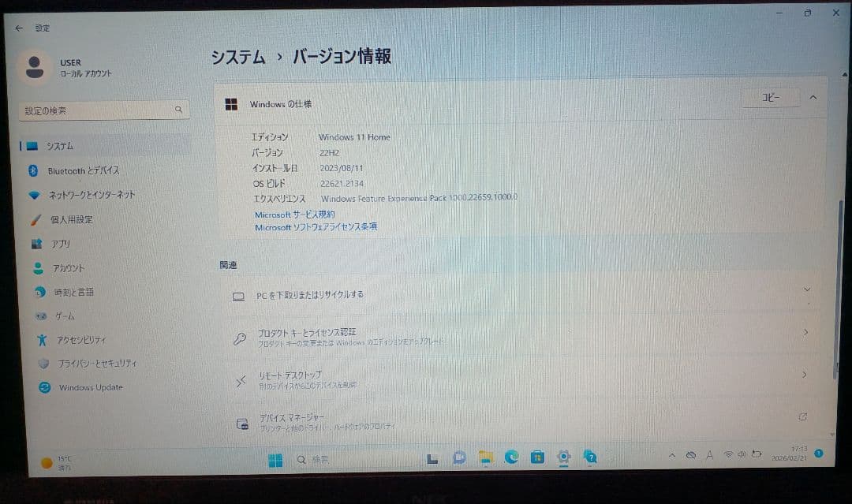Click the remote desktop arrows icon

click(241, 381)
